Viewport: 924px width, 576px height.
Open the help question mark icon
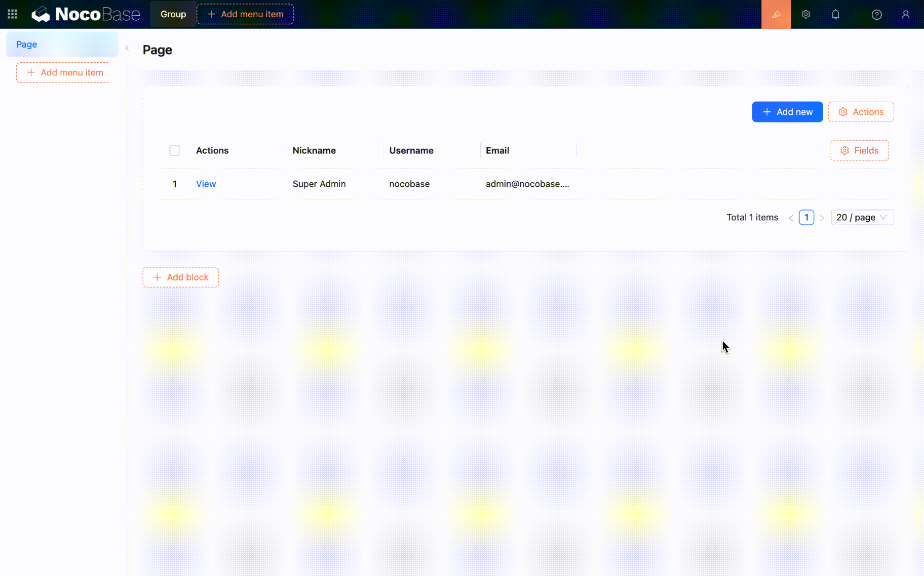click(x=877, y=14)
